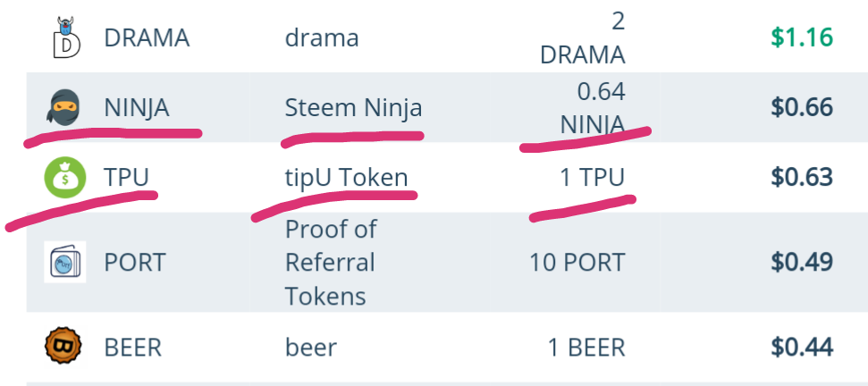Click the 10 PORT balance amount
Screen dimensions: 868x386
click(577, 262)
